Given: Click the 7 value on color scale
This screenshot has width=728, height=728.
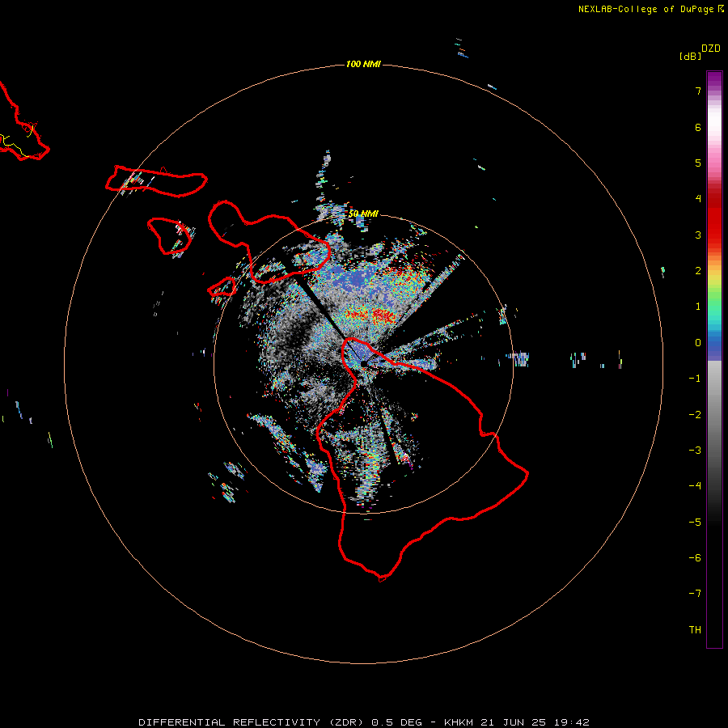Looking at the screenshot, I should tap(698, 91).
